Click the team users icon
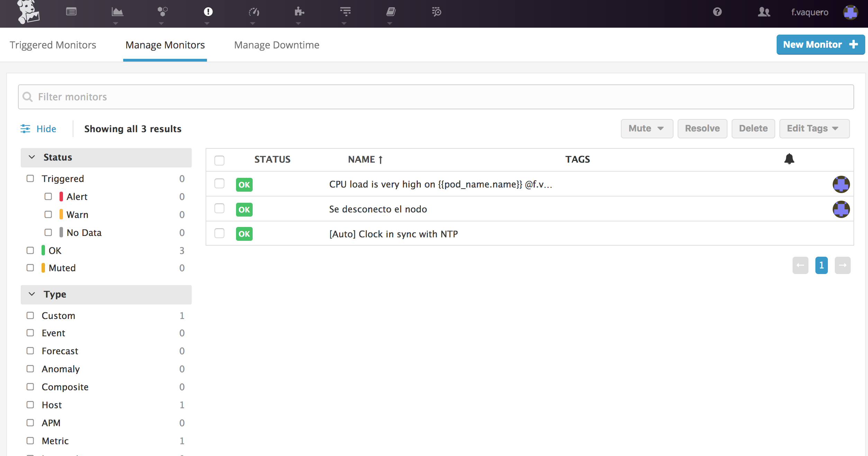Viewport: 868px width, 456px height. [x=763, y=12]
